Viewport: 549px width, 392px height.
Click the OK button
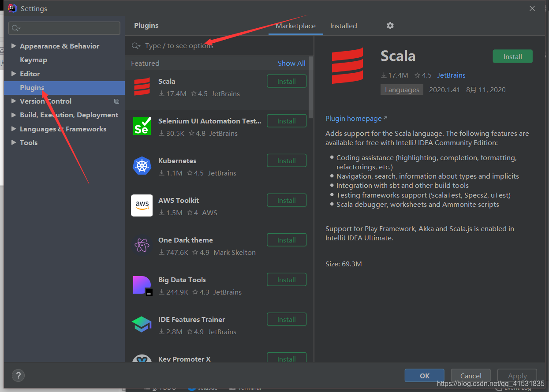coord(425,376)
